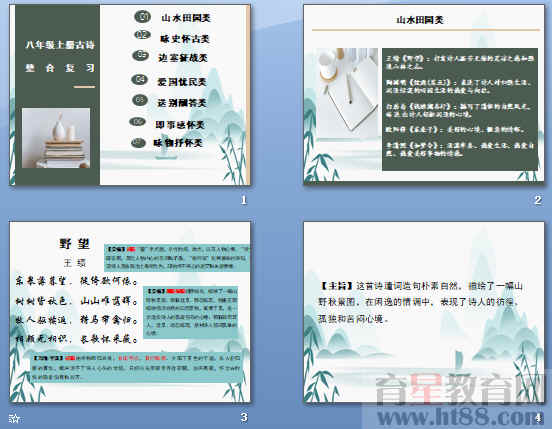The width and height of the screenshot is (552, 429).
Task: Select the 山水田园类 entry on slide 1
Action: tap(186, 18)
